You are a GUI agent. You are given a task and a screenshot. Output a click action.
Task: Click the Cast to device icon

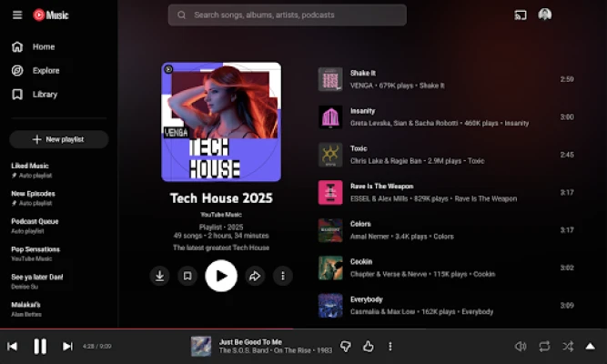tap(521, 15)
